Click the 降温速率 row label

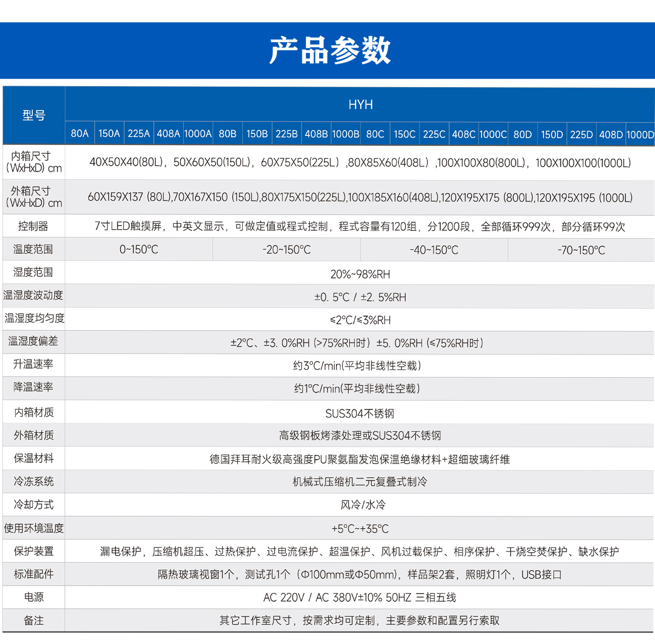click(33, 387)
